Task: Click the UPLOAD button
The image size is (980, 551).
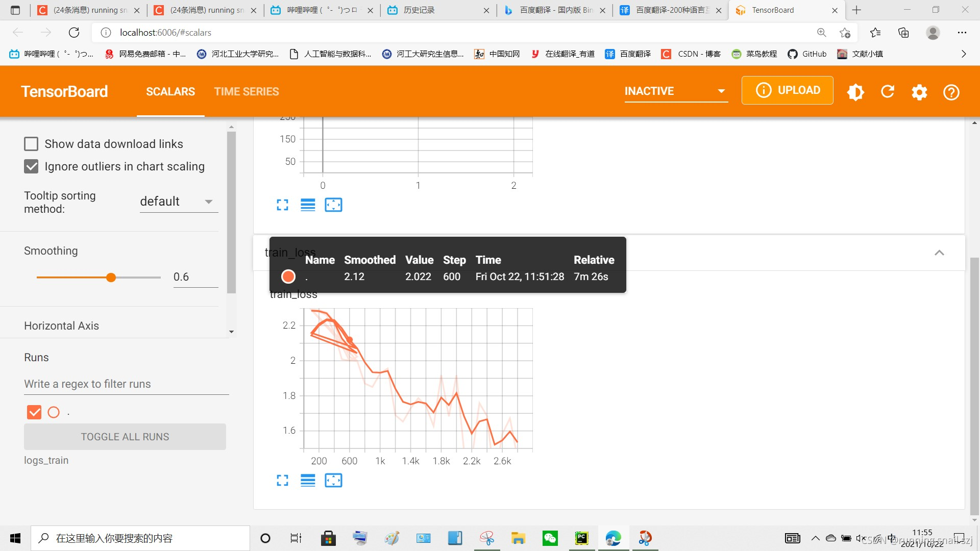Action: pyautogui.click(x=788, y=91)
